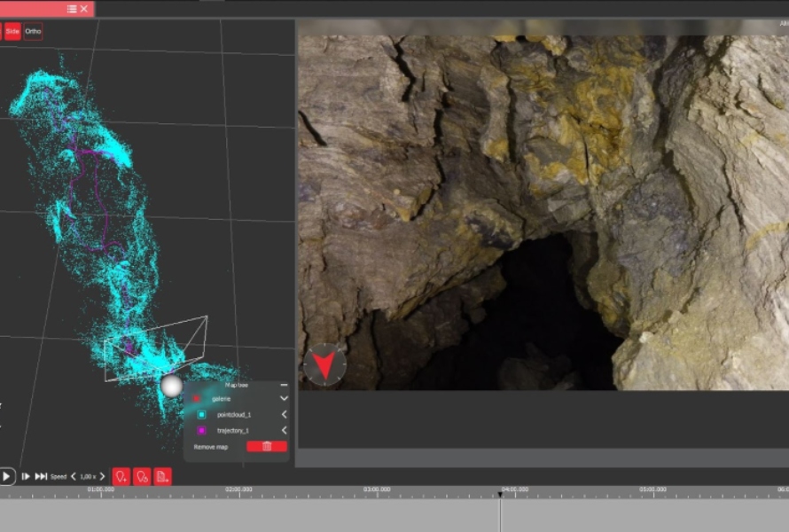This screenshot has width=789, height=532.
Task: Decrease the playback speed
Action: [73, 476]
